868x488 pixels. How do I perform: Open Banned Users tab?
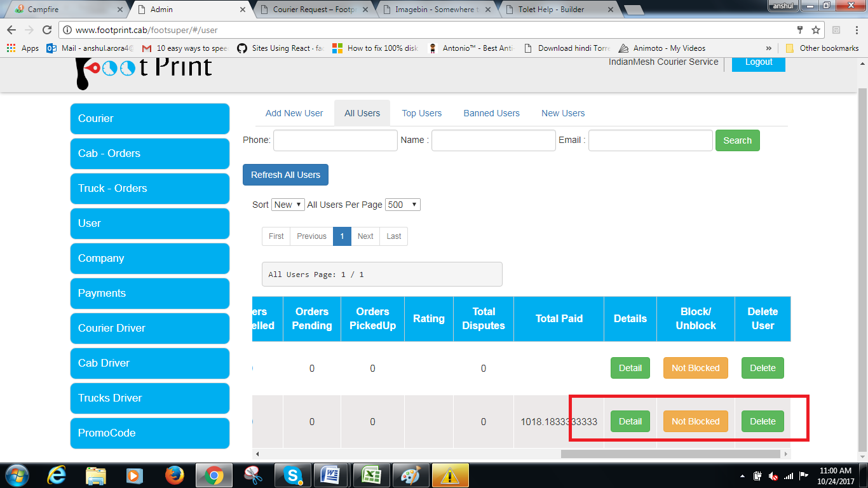492,113
